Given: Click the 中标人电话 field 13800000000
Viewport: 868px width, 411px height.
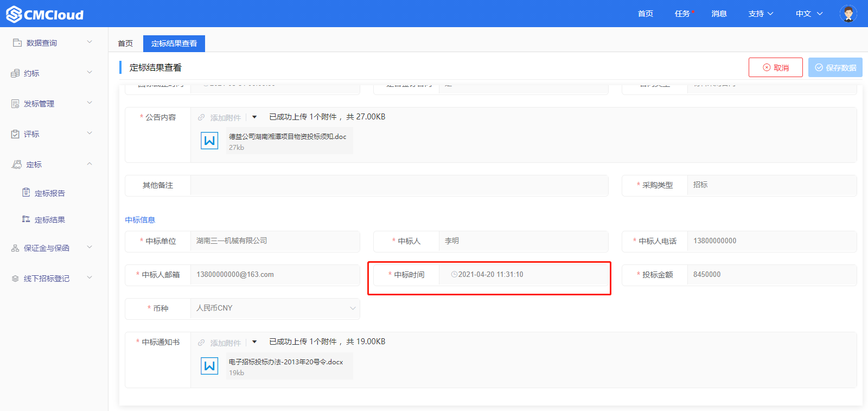Looking at the screenshot, I should click(772, 241).
